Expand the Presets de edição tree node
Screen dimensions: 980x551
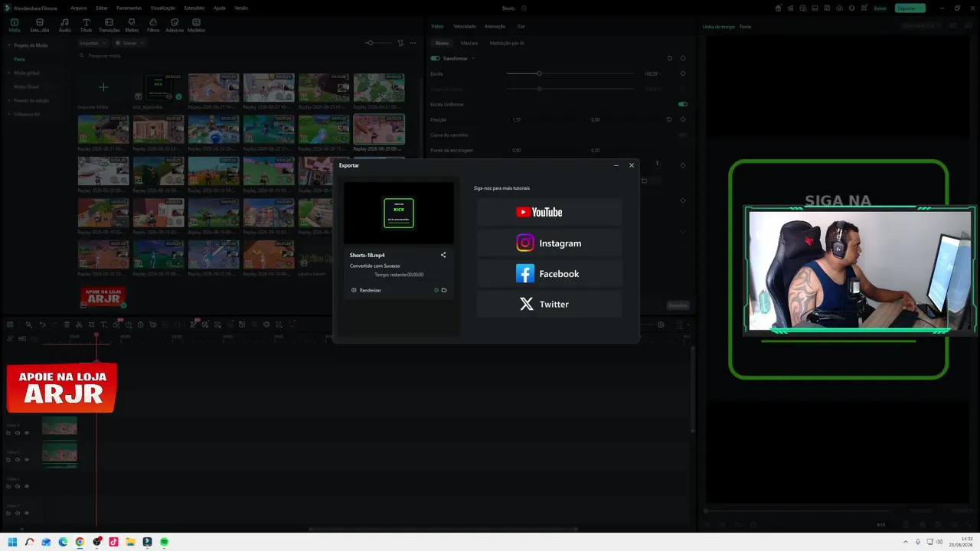point(9,100)
